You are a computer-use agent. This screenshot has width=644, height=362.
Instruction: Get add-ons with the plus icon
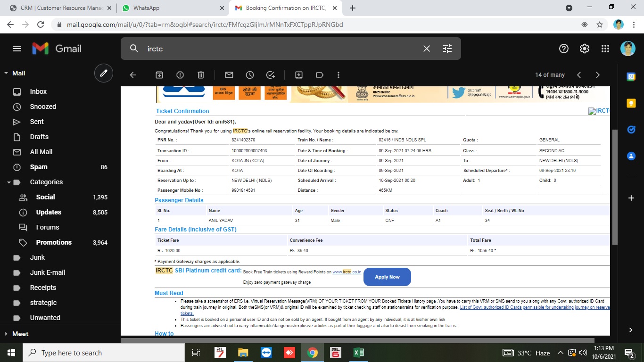(631, 198)
